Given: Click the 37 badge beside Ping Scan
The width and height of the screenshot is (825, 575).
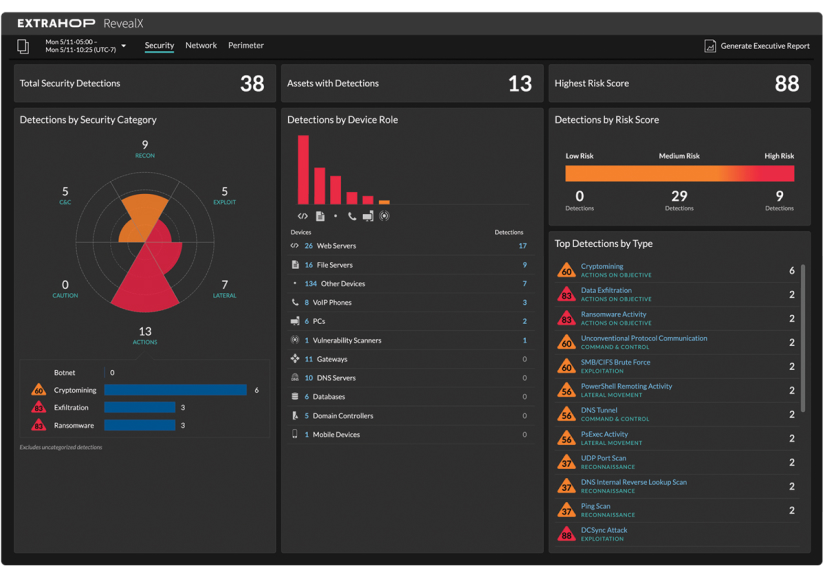Looking at the screenshot, I should coord(566,510).
